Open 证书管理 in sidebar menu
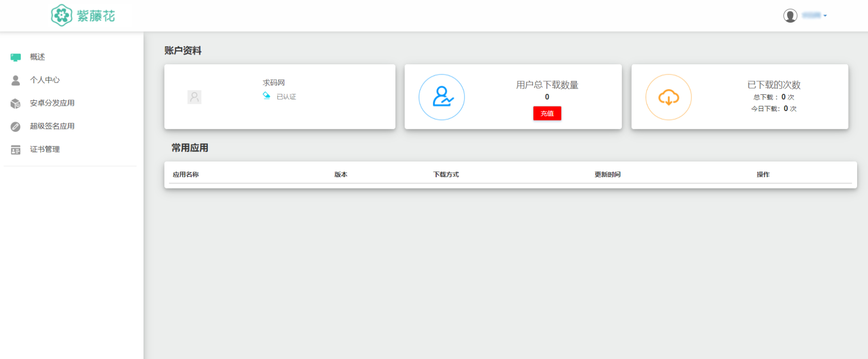Viewport: 868px width, 359px height. [45, 149]
